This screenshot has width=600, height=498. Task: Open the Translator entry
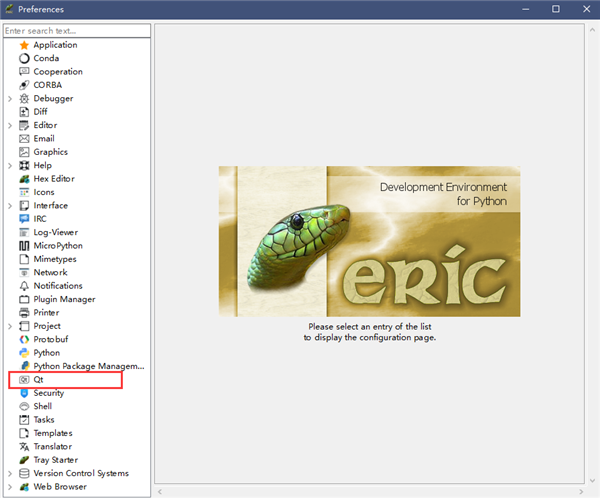(53, 446)
